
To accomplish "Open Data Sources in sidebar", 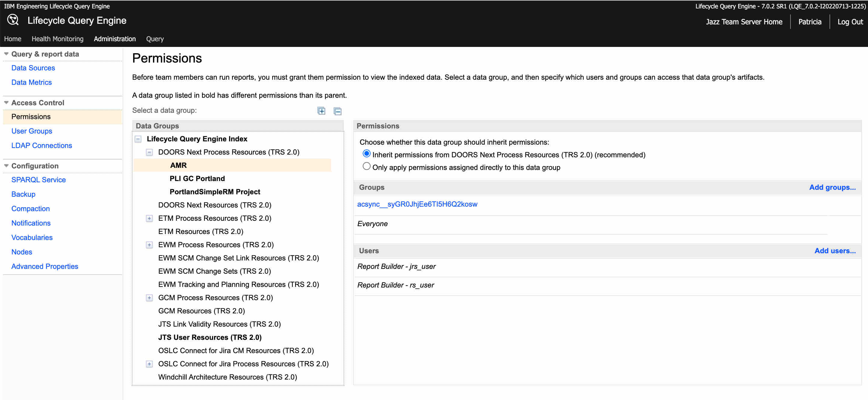I will 33,68.
